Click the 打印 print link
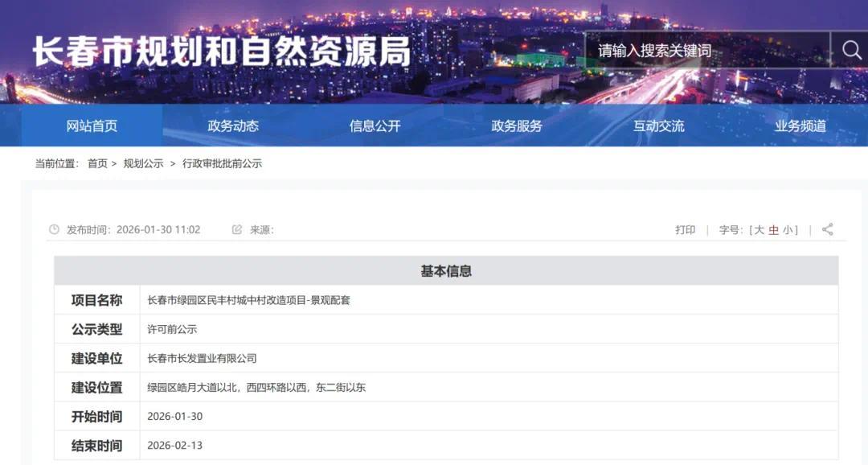 point(686,229)
